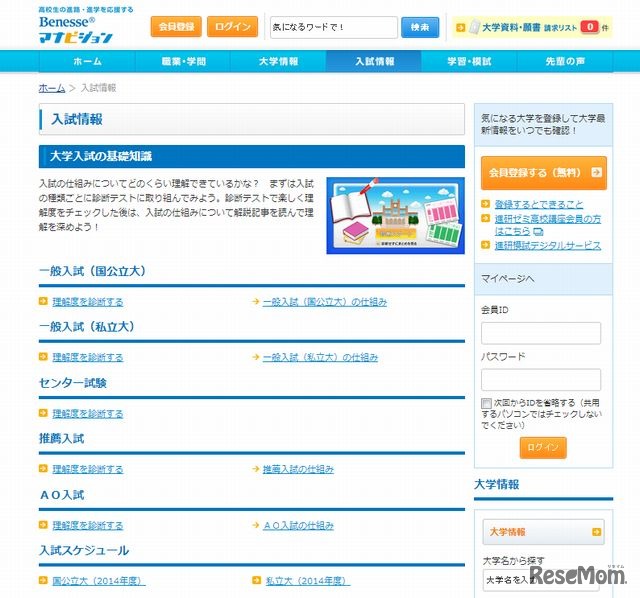The width and height of the screenshot is (640, 598).
Task: Click the arrow icon beside 進研模試デジタルサービス
Action: tap(485, 245)
